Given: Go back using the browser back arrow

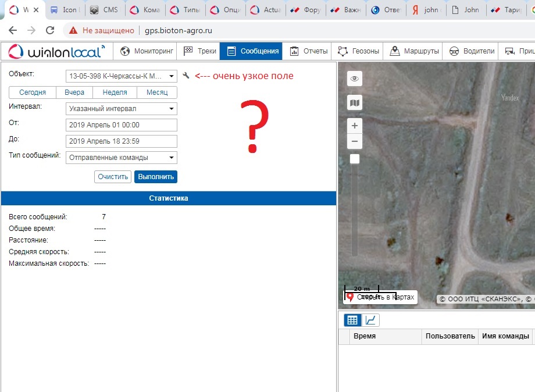Looking at the screenshot, I should 13,30.
